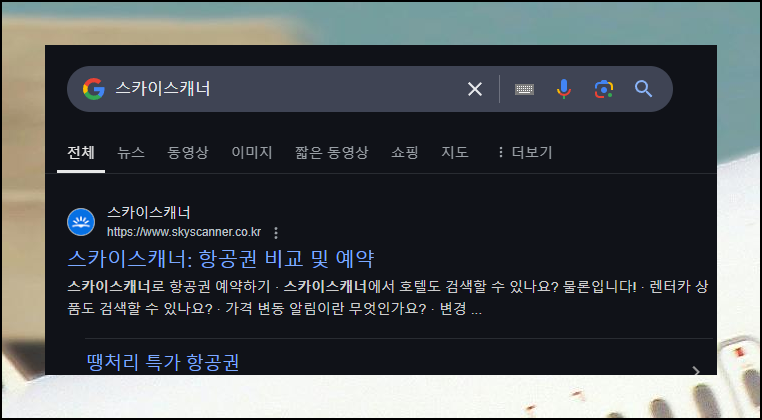The width and height of the screenshot is (762, 420).
Task: Click the Google logo in search bar
Action: [93, 89]
